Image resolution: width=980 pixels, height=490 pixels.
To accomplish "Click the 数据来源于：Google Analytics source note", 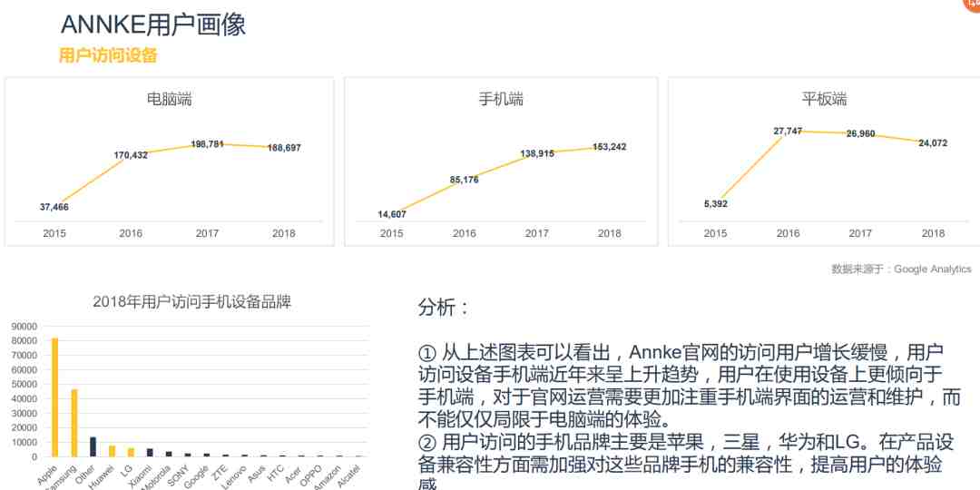I will 901,269.
